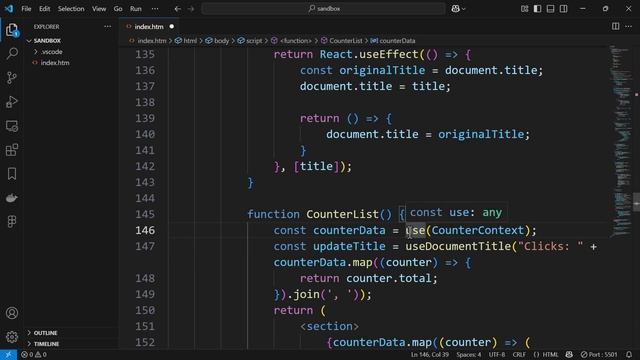Toggle Primary Side Bar visibility
Image resolution: width=640 pixels, height=360 pixels.
click(x=538, y=9)
